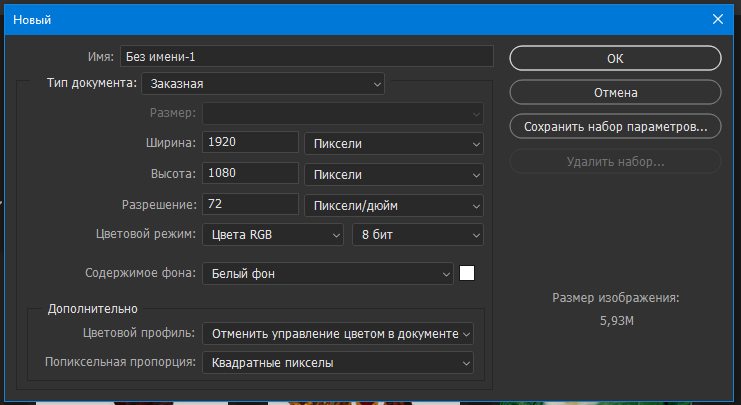Click the OK button
This screenshot has height=405, width=741.
(x=615, y=58)
